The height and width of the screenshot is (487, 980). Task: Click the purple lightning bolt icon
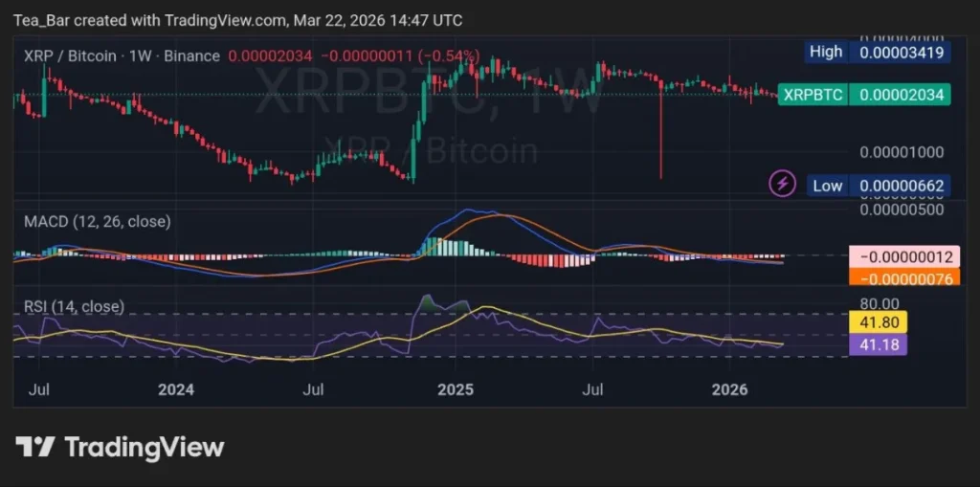[783, 183]
